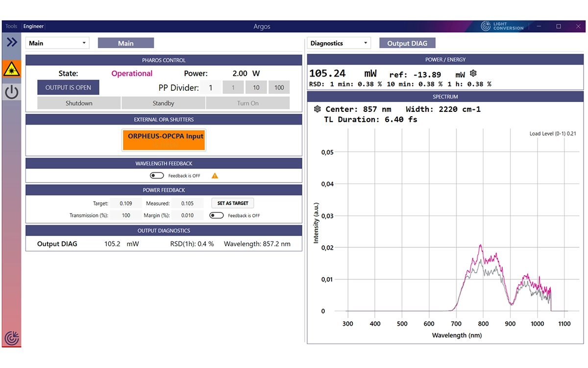The image size is (588, 368).
Task: Maximize the Argos window
Action: (x=559, y=26)
